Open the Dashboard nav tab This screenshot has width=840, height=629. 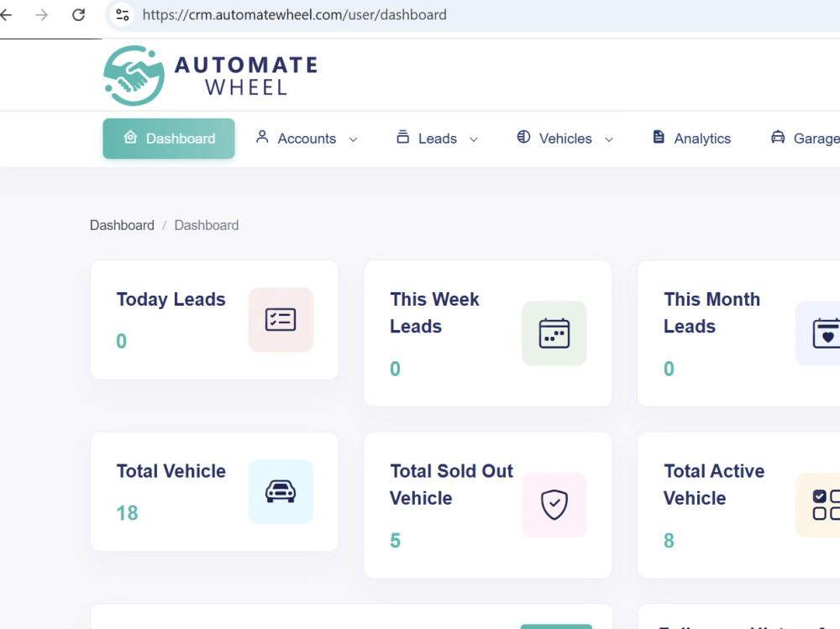tap(169, 139)
